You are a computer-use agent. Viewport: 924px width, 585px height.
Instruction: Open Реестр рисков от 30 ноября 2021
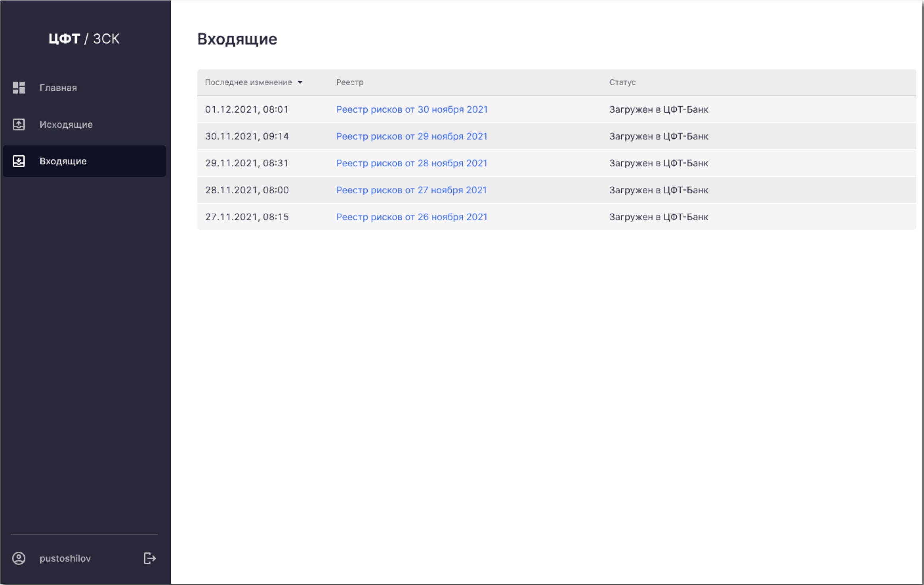click(411, 109)
